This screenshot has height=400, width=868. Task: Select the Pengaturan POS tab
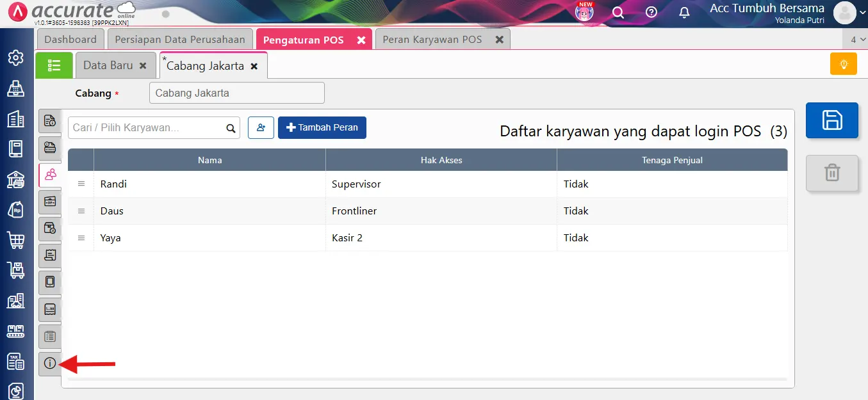[x=304, y=40]
